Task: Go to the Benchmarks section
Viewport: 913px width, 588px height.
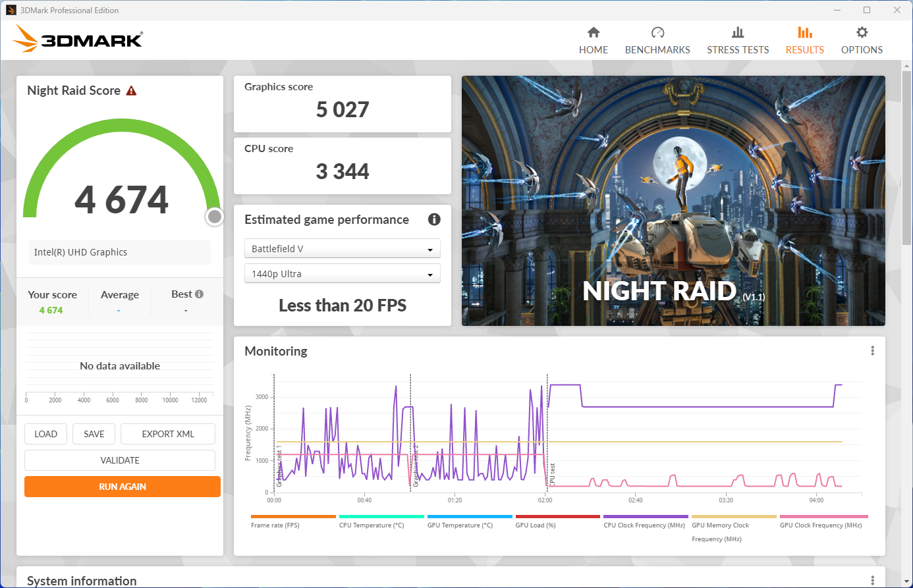Action: (x=657, y=40)
